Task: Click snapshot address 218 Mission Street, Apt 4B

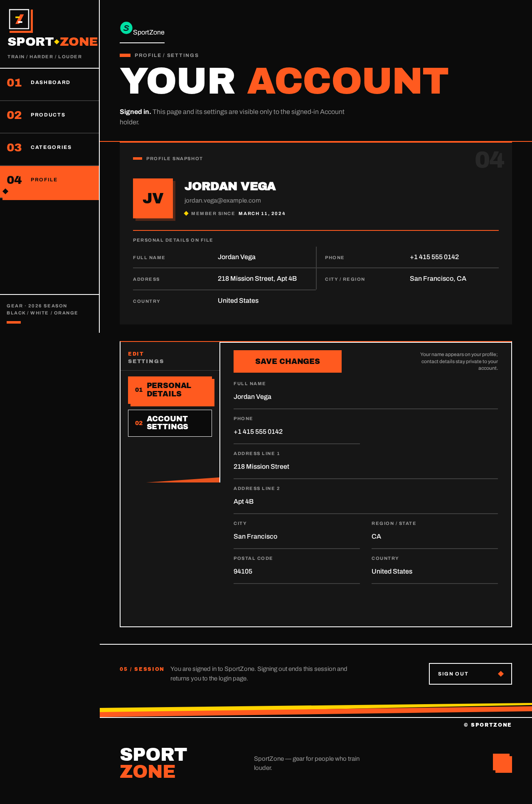Action: pos(257,279)
